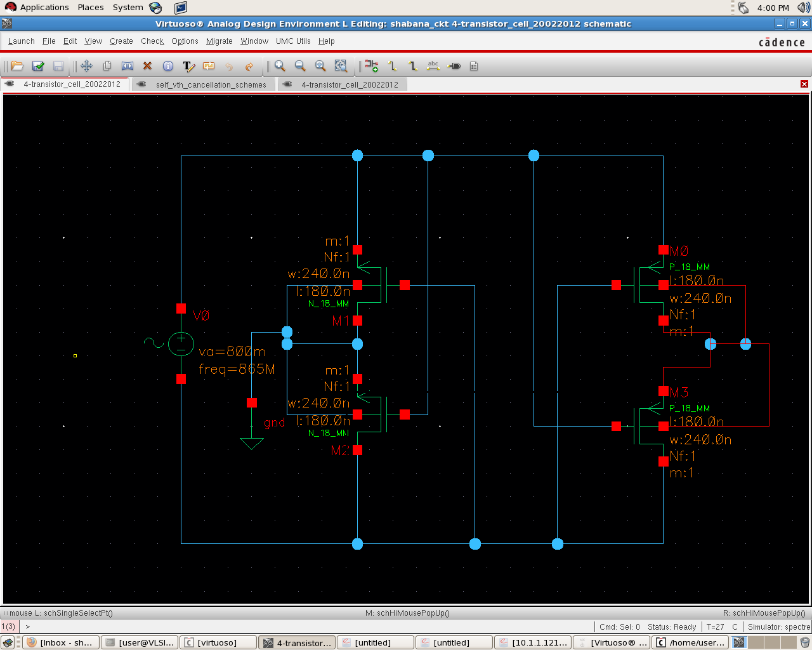Start the Create Wire Name abc tool
Viewport: 812px width, 650px height.
pos(434,66)
